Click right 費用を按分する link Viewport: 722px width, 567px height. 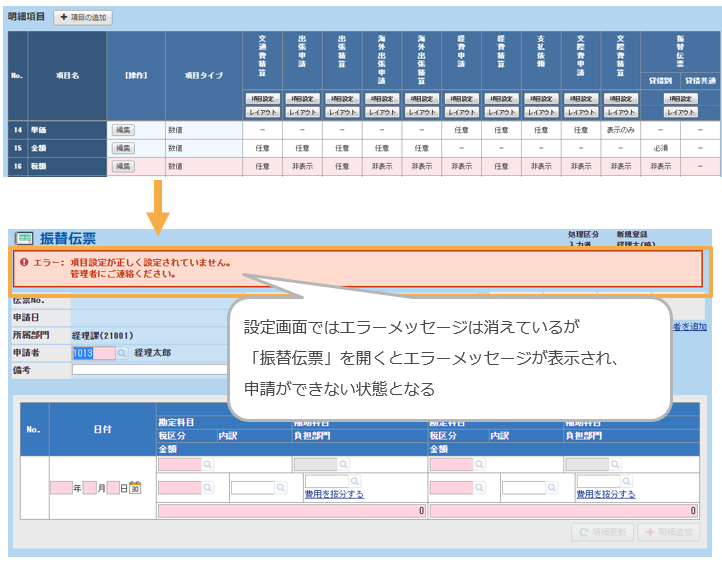click(606, 494)
